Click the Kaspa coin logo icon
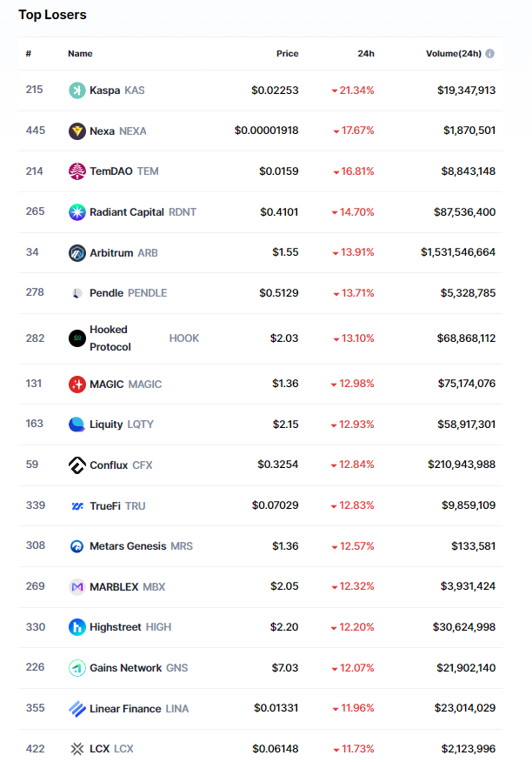The height and width of the screenshot is (762, 532). pos(77,90)
